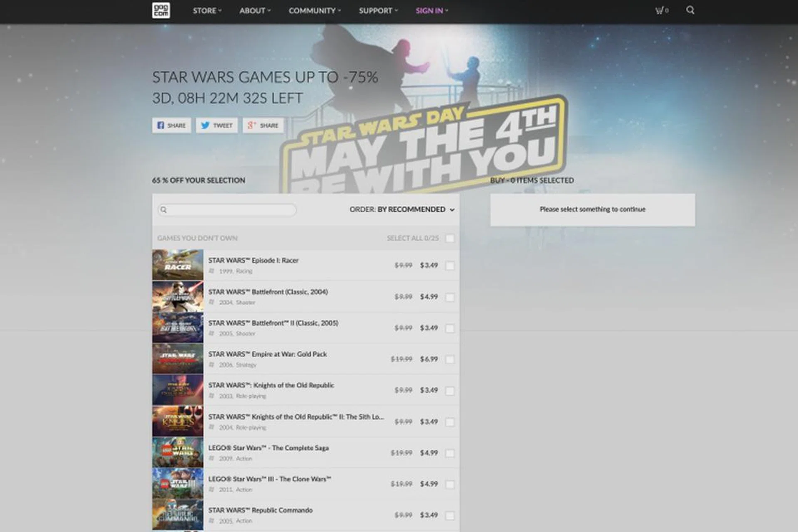Screen dimensions: 798x532
Task: Click the search magnifier icon in header
Action: 690,10
